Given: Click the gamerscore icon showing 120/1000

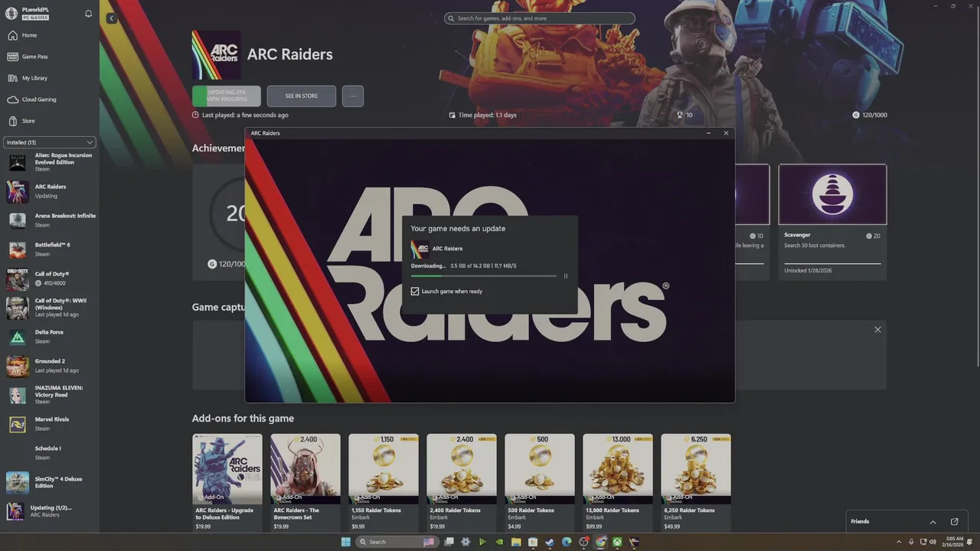Looking at the screenshot, I should (x=856, y=115).
